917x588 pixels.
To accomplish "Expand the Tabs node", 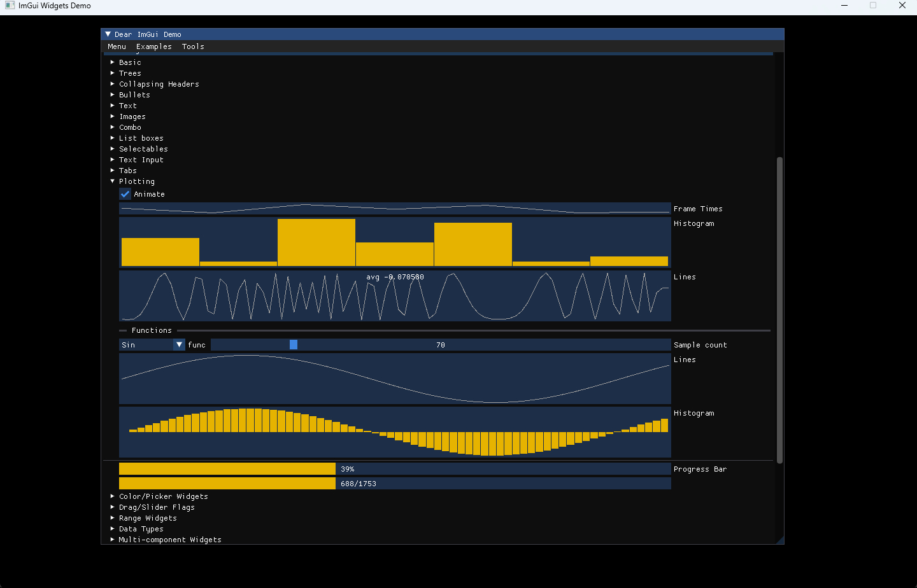I will point(113,171).
